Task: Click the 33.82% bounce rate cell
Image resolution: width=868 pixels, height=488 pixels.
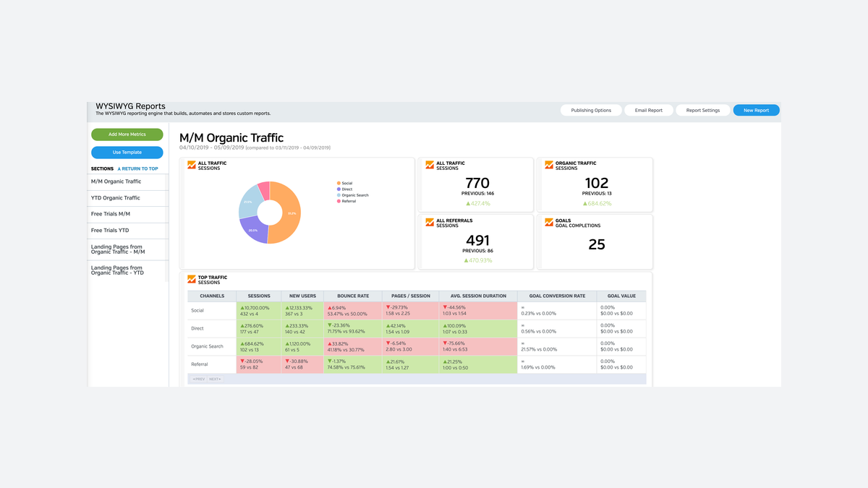Action: pyautogui.click(x=353, y=347)
